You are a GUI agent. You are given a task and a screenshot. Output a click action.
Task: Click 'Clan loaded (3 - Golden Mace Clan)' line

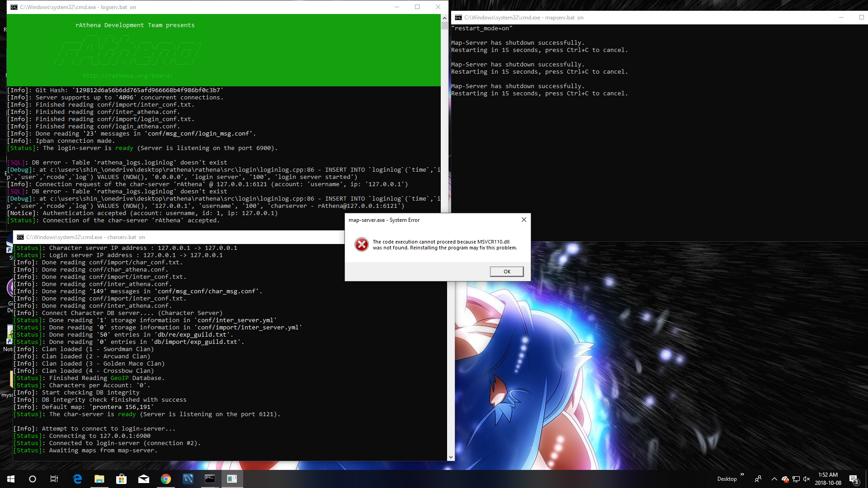tap(89, 364)
